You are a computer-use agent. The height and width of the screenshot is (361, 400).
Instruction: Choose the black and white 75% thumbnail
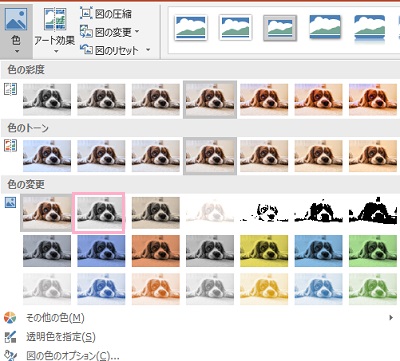pos(373,213)
